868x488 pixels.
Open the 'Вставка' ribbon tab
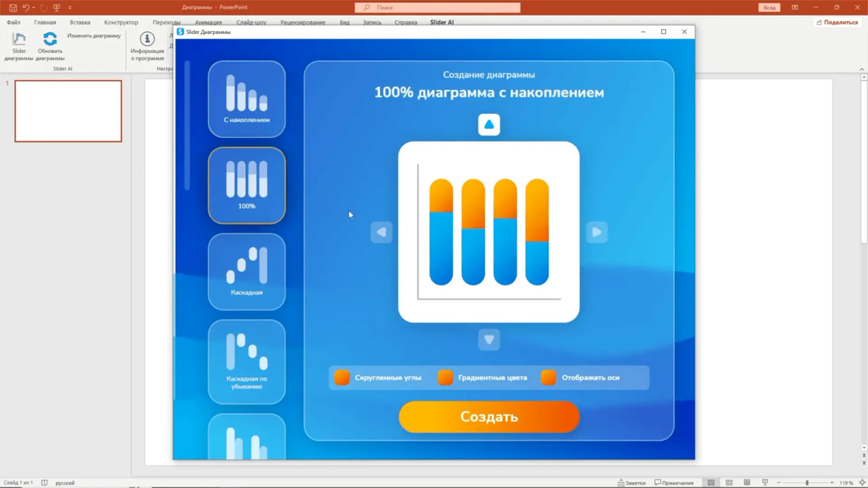80,22
